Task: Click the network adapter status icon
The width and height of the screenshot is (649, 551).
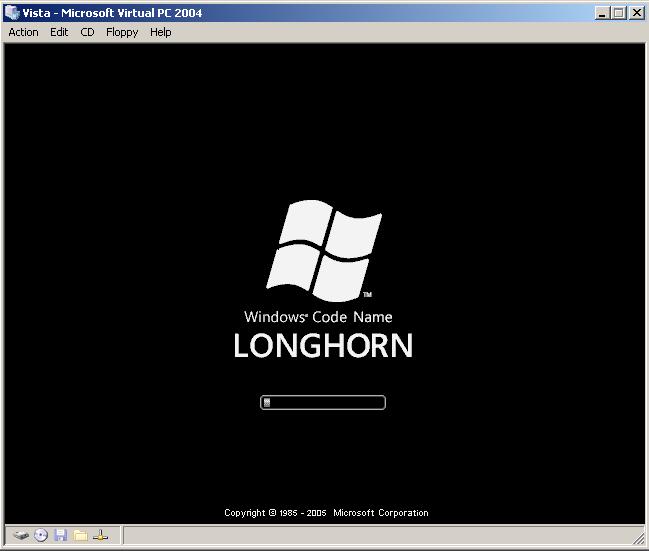Action: click(x=100, y=535)
